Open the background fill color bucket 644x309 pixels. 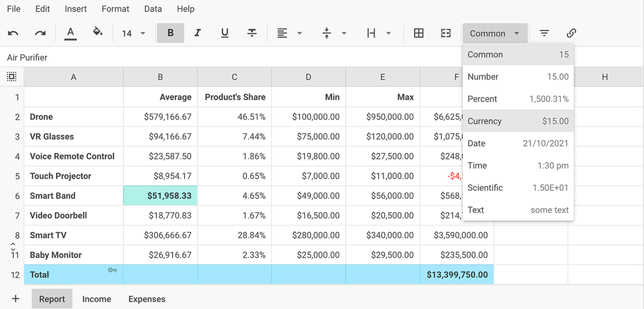pos(98,33)
